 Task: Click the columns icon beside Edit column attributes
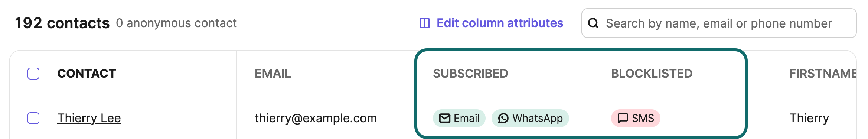pyautogui.click(x=424, y=23)
